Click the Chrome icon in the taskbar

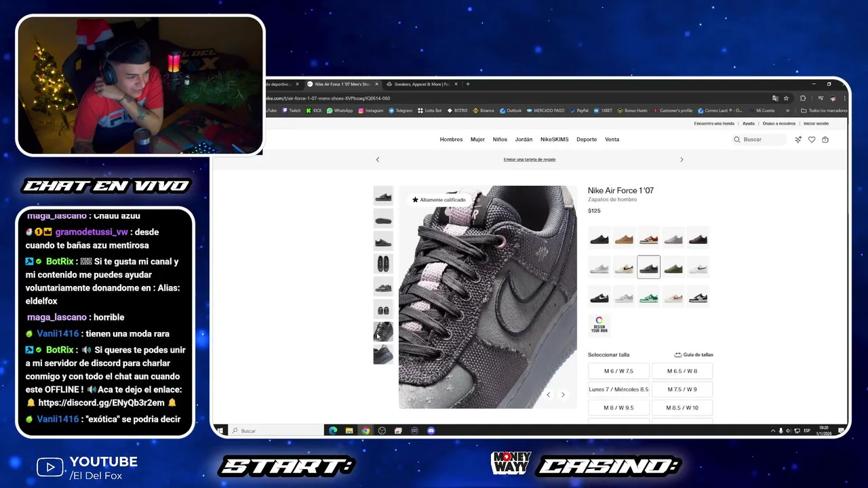(x=366, y=430)
